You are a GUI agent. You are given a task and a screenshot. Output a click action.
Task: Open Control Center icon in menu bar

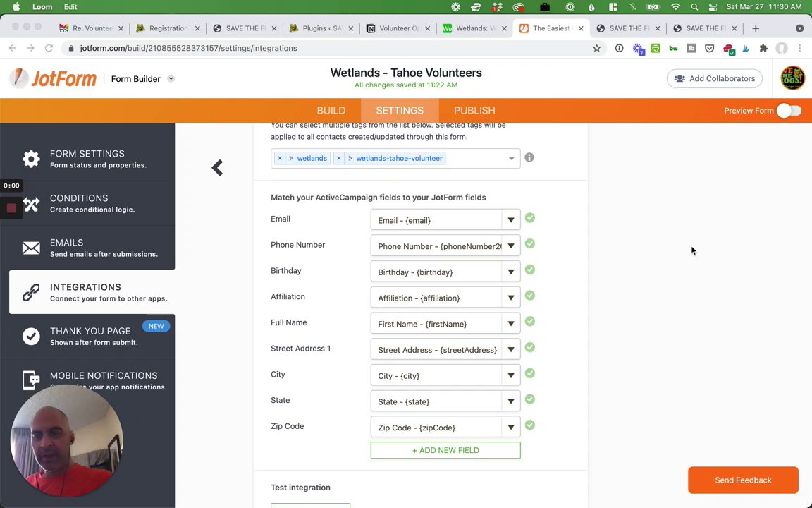pos(713,7)
